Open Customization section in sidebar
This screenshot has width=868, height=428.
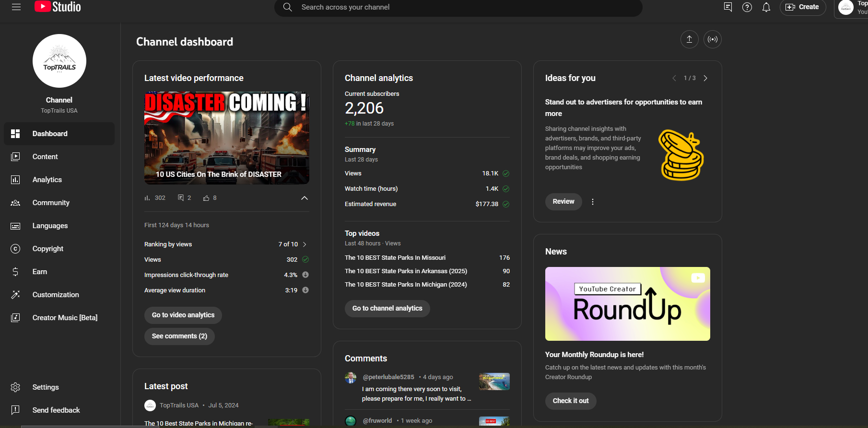click(59, 295)
